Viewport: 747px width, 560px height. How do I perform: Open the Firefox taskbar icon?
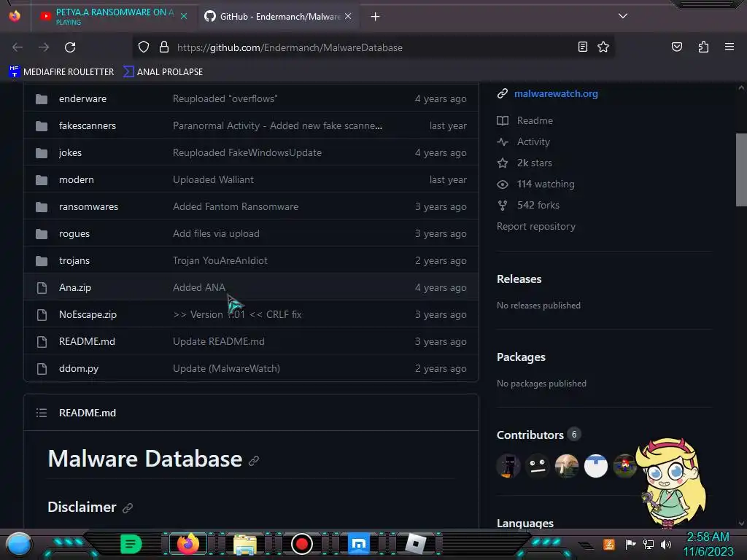coord(188,544)
